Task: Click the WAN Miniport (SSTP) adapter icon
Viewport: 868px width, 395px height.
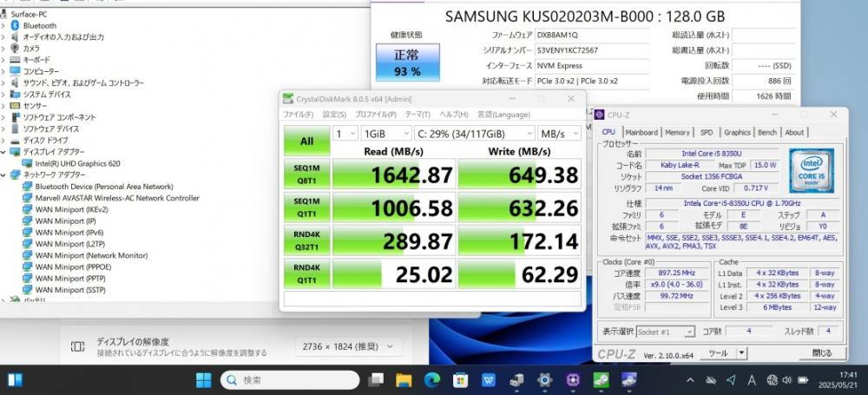Action: (27, 290)
